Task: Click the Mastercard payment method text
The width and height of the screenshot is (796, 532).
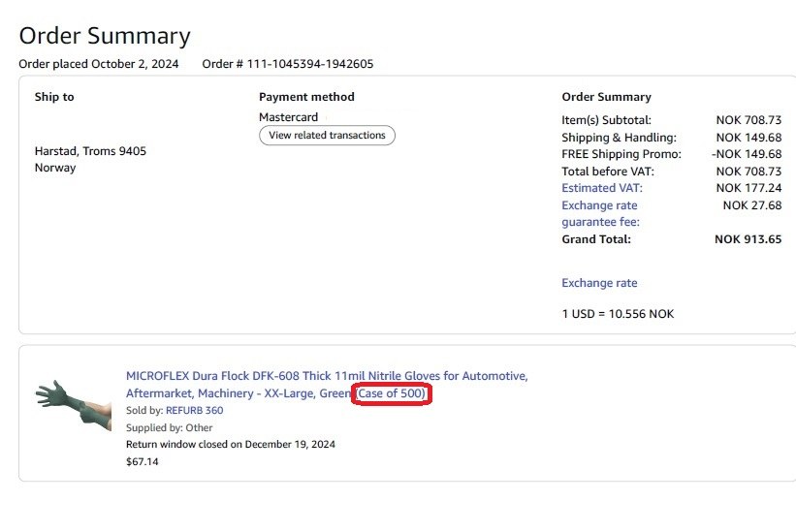Action: [x=288, y=117]
